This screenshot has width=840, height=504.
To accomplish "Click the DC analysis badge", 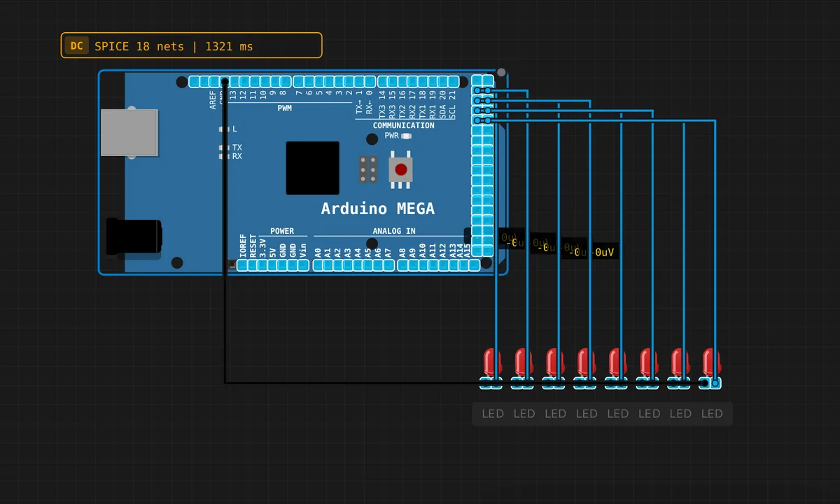I will point(76,46).
